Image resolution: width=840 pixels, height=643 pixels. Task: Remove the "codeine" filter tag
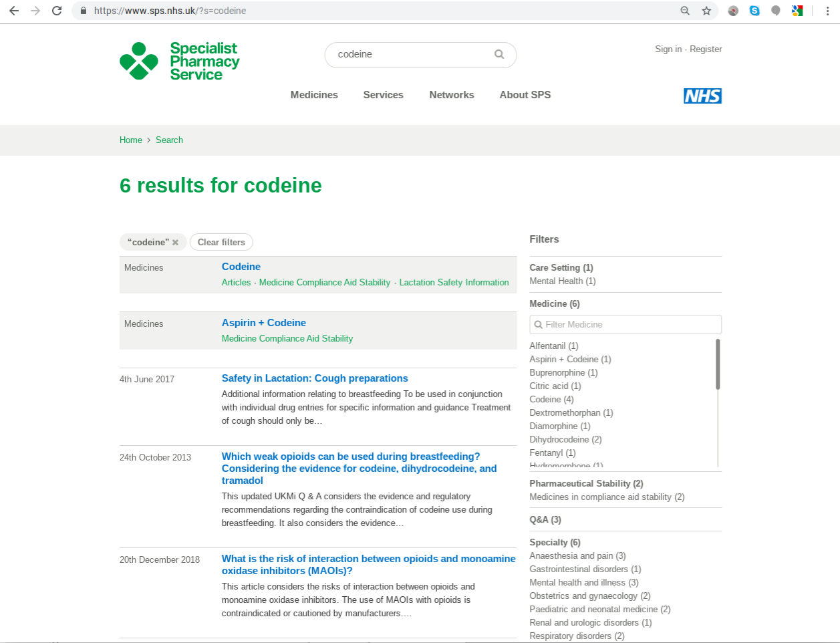point(175,243)
